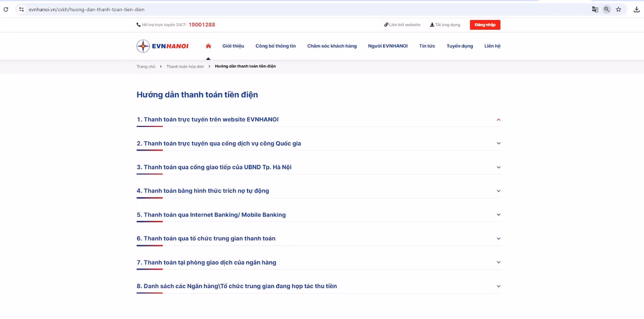Image resolution: width=644 pixels, height=319 pixels.
Task: Click heading 2. Thanh toán qua cổng dịch vụ công Quốc gia
Action: (219, 143)
